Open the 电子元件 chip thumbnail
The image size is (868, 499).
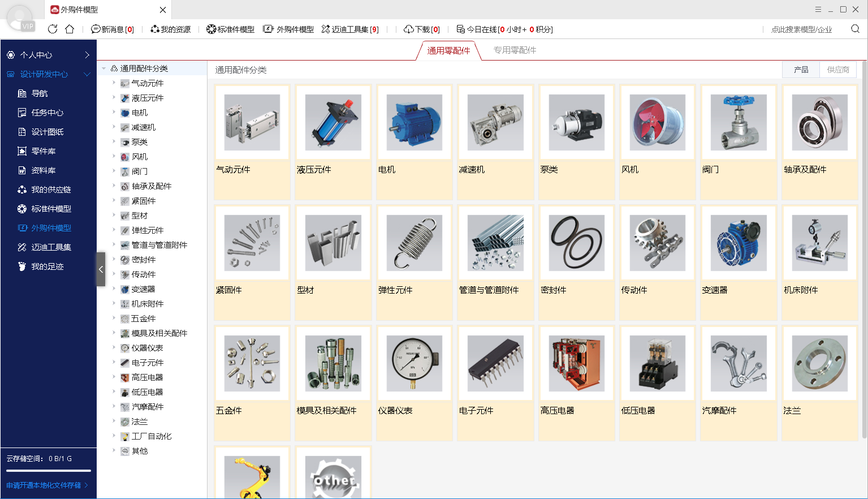pos(495,364)
